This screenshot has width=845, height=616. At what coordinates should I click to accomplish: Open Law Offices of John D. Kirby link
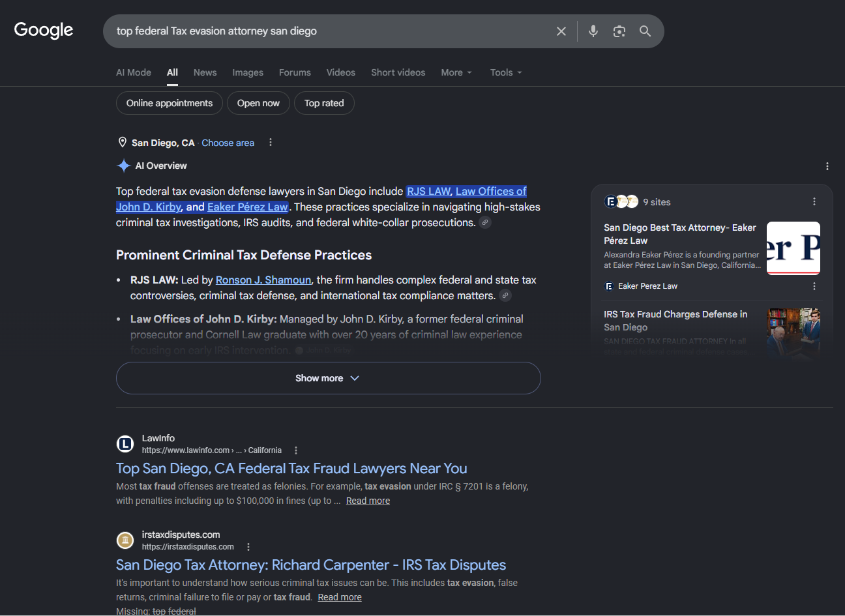click(491, 191)
